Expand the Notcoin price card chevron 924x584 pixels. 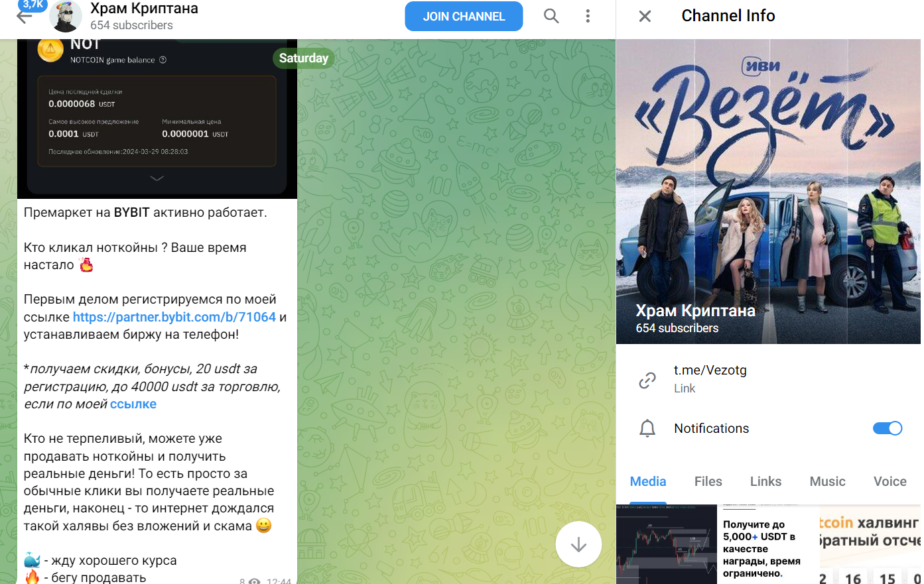(157, 178)
